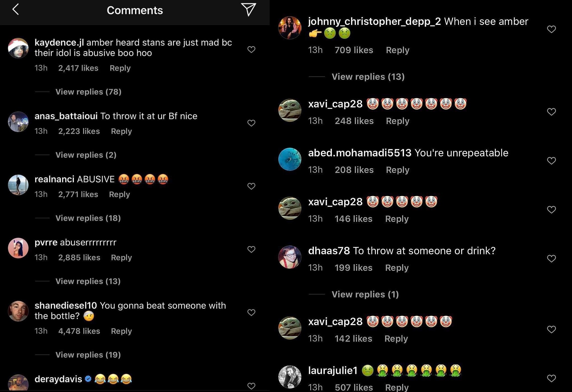Like abed.mohamadi5513's comment heart
This screenshot has height=392, width=572.
point(551,161)
